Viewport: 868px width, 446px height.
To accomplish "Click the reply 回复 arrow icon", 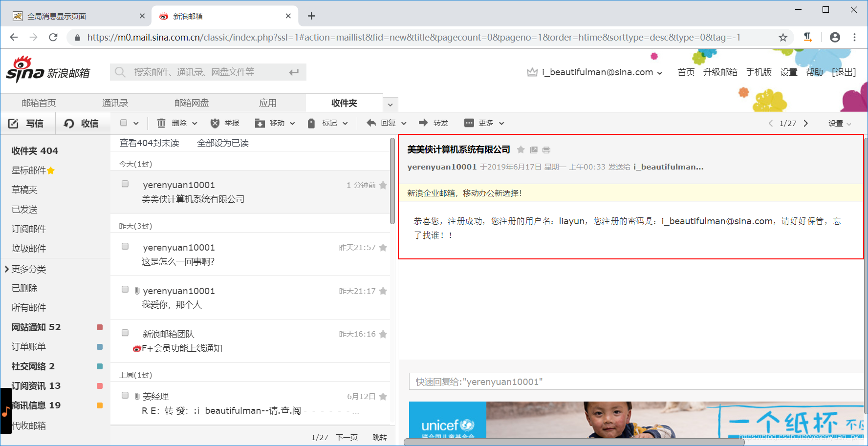I will tap(371, 123).
